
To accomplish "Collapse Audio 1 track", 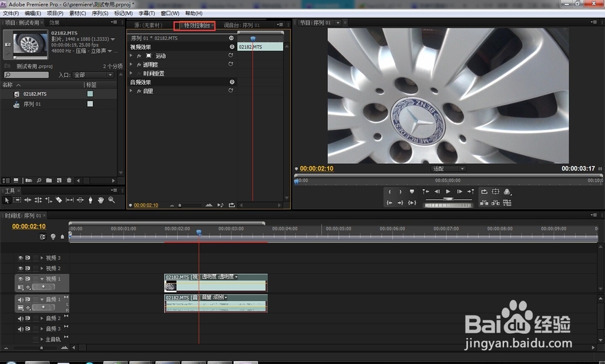I will click(x=42, y=299).
